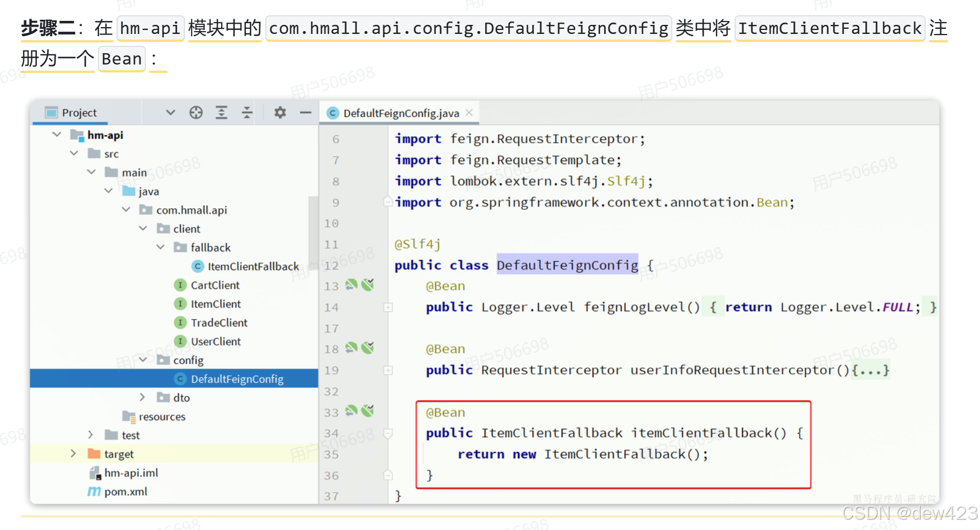Expand the folded {...} body of userInfoRequestInterceptor
The image size is (980, 530).
coord(871,370)
